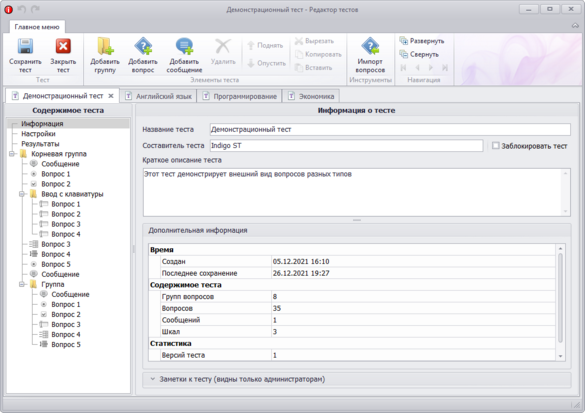Expand Заметки к тесту section
585x413 pixels.
pos(153,379)
